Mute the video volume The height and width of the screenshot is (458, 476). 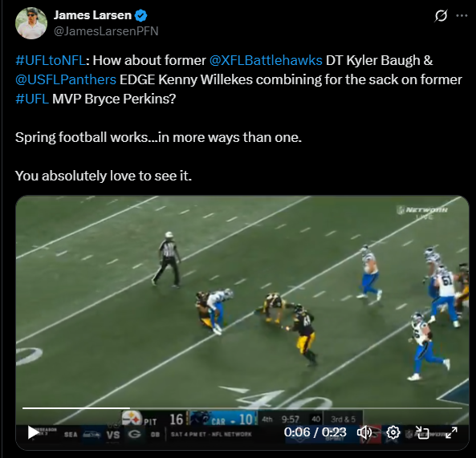coord(364,432)
